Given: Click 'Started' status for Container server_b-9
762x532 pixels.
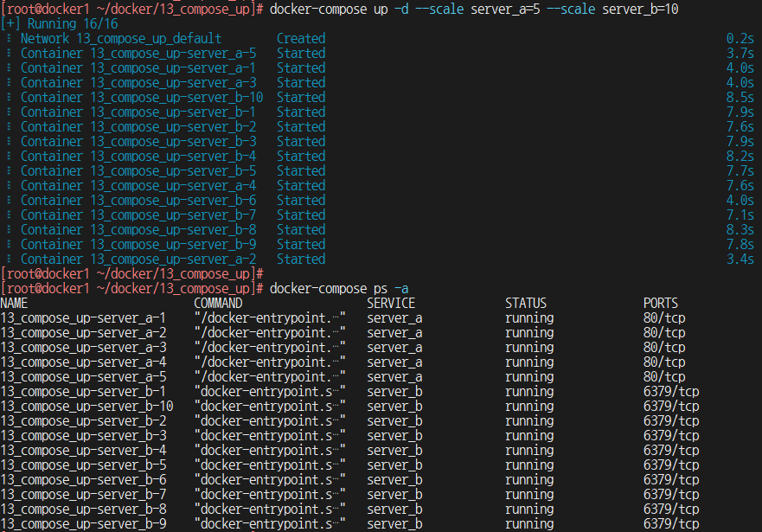Looking at the screenshot, I should pyautogui.click(x=301, y=245).
